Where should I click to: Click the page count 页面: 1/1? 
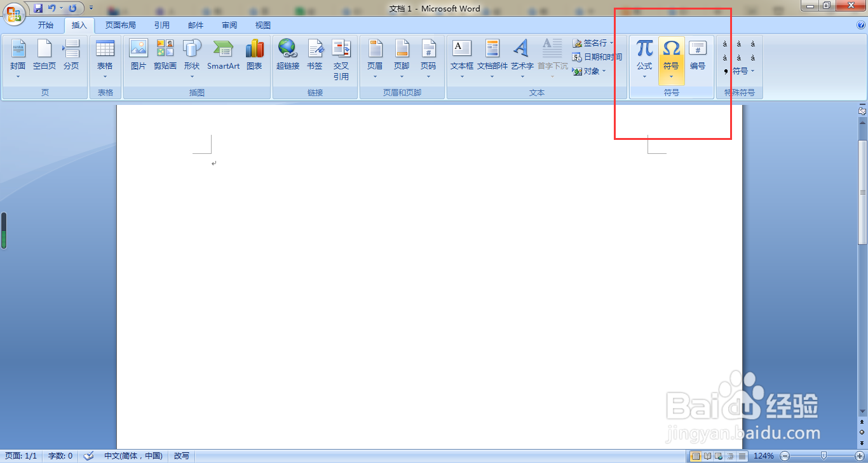pyautogui.click(x=22, y=456)
